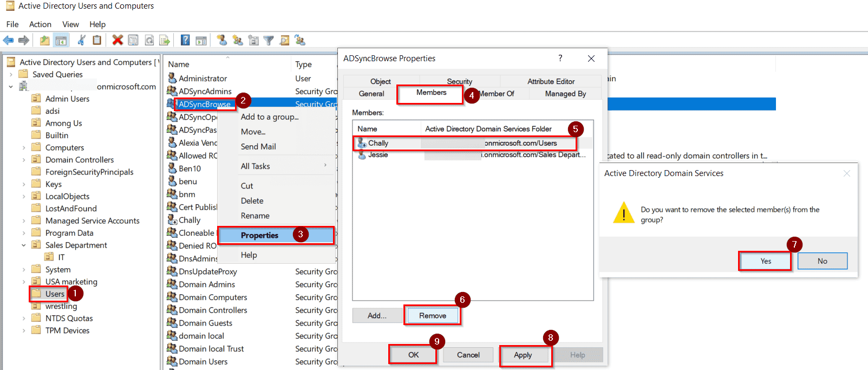Select the Users container in tree
868x370 pixels.
(x=55, y=294)
